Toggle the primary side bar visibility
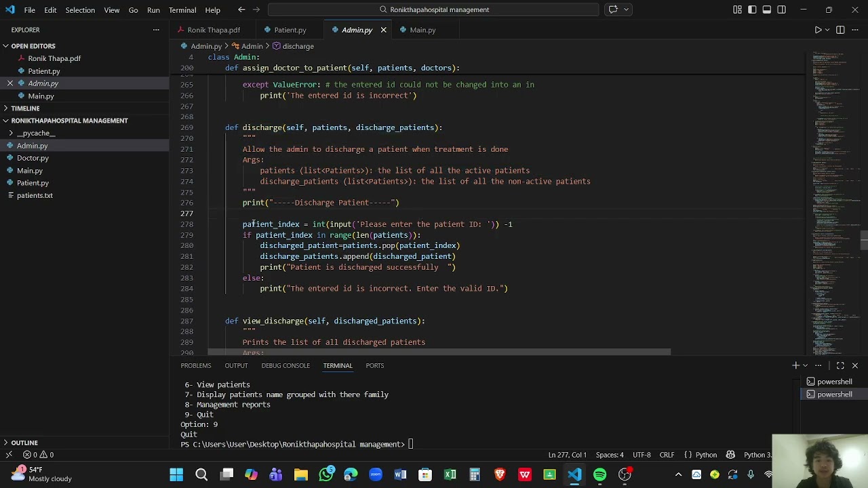Image resolution: width=868 pixels, height=488 pixels. [x=752, y=9]
